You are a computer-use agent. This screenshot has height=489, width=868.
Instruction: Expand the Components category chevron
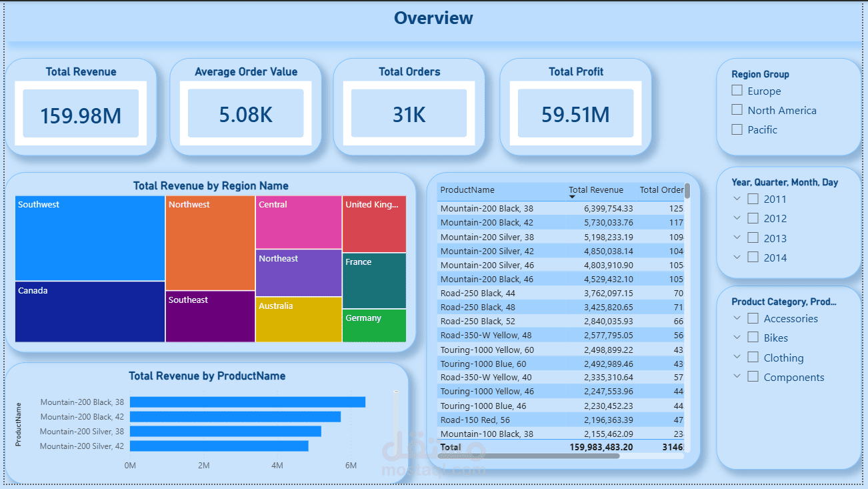(737, 376)
